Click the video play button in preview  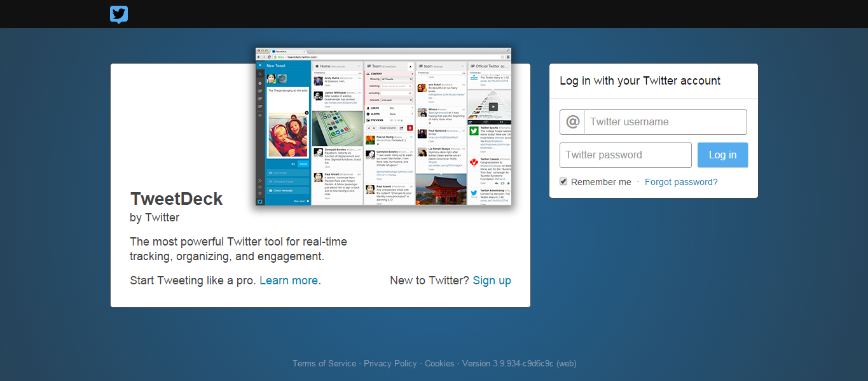[493, 107]
